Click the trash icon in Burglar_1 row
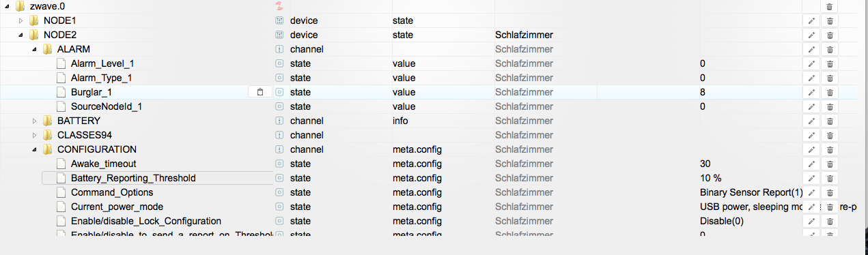868x255 pixels. coord(829,92)
